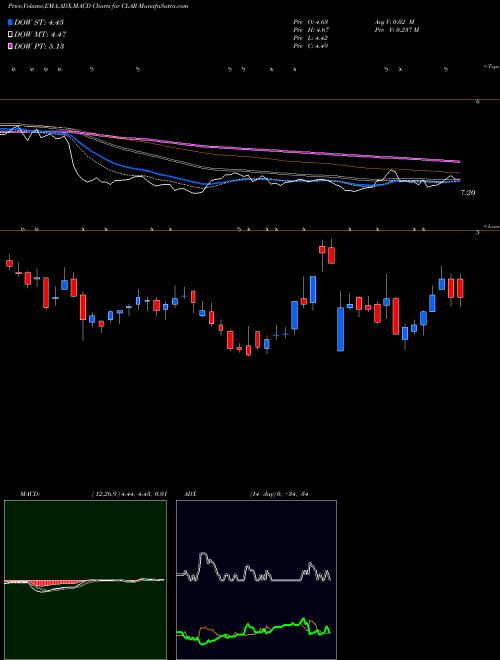Click the MACD histogram chart panel
Image resolution: width=500 pixels, height=660 pixels.
point(85,580)
